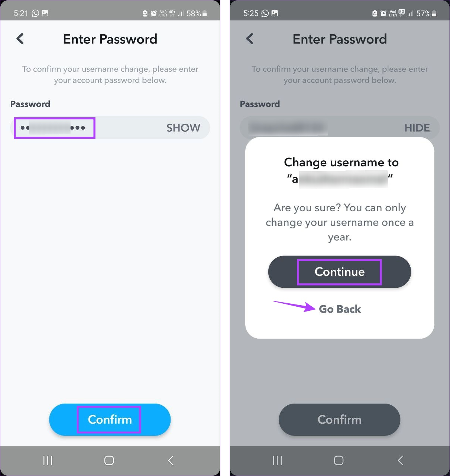Focus the masked password input field
450x476 pixels.
[110, 128]
